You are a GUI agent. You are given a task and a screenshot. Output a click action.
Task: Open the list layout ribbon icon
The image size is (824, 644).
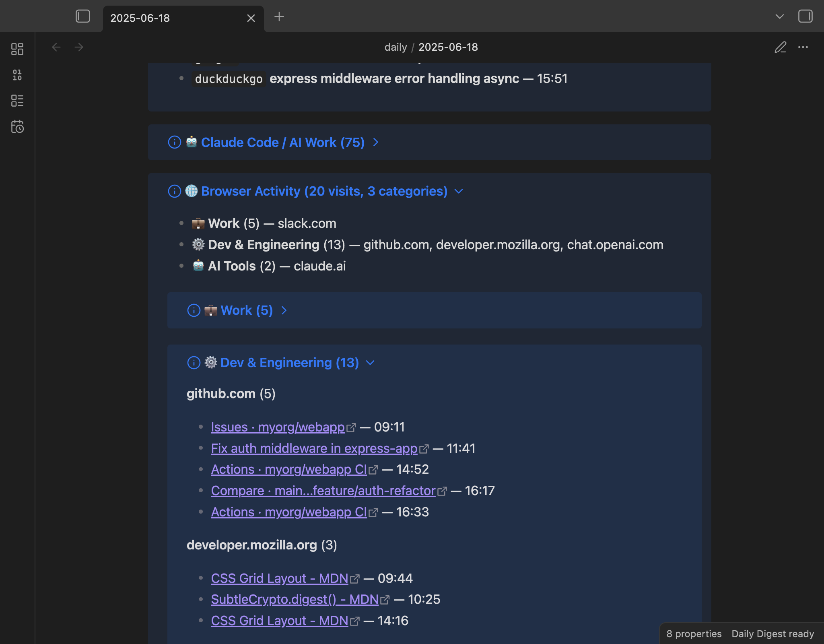(x=18, y=101)
